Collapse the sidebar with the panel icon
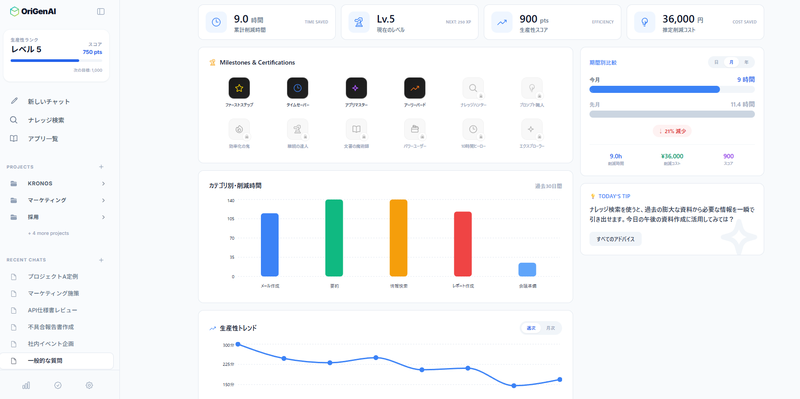This screenshot has width=800, height=399. [101, 11]
